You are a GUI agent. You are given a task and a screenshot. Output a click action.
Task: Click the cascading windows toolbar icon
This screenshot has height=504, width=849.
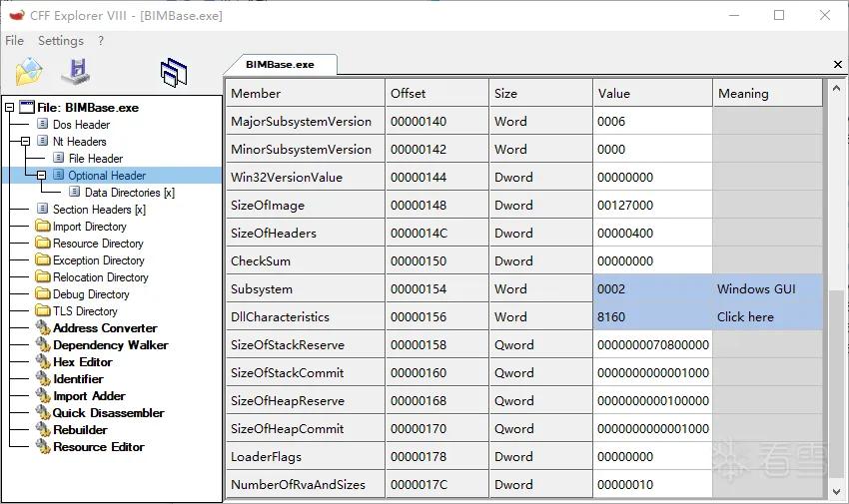click(x=174, y=73)
